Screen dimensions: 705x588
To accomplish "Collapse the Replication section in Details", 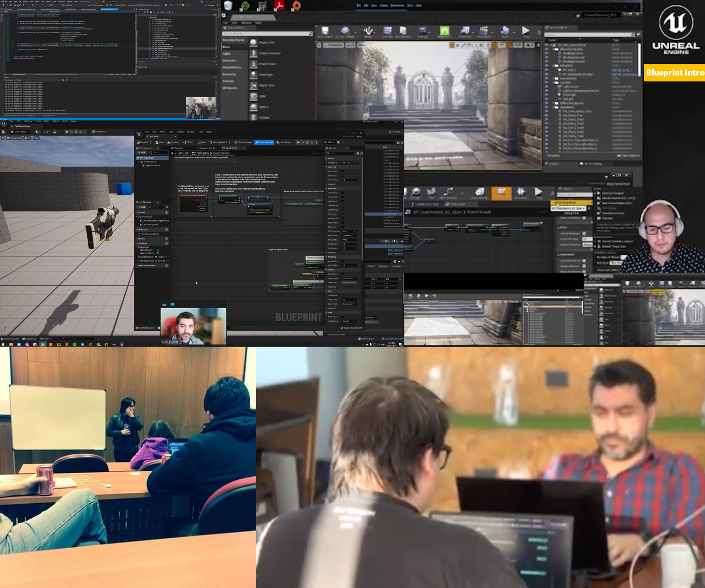I will [326, 189].
